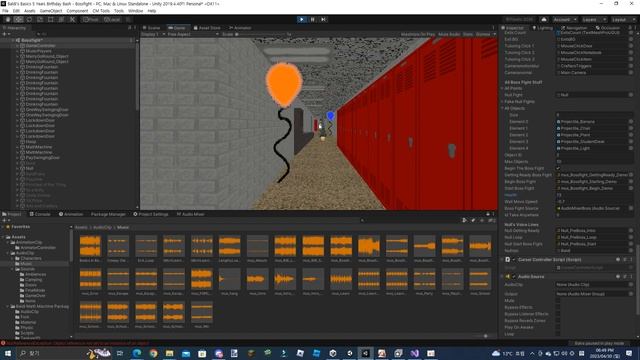640x360 pixels.
Task: Toggle Maximize On Play
Action: [x=418, y=34]
